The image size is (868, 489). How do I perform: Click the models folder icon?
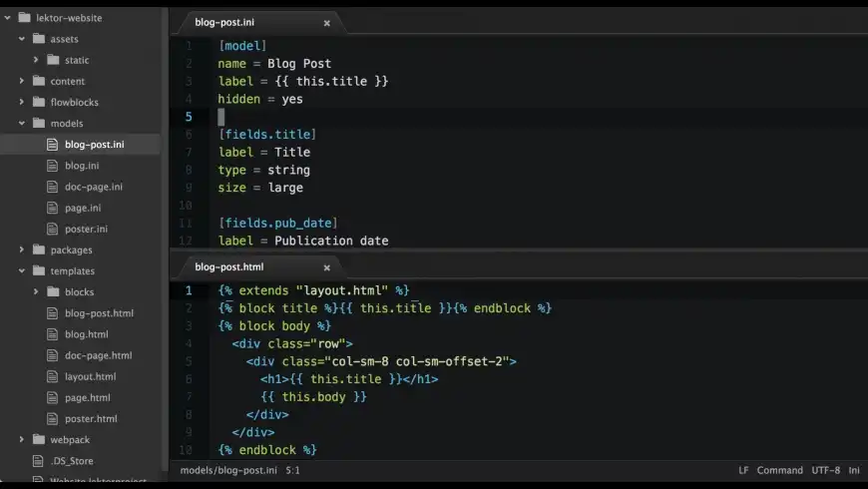(x=39, y=123)
